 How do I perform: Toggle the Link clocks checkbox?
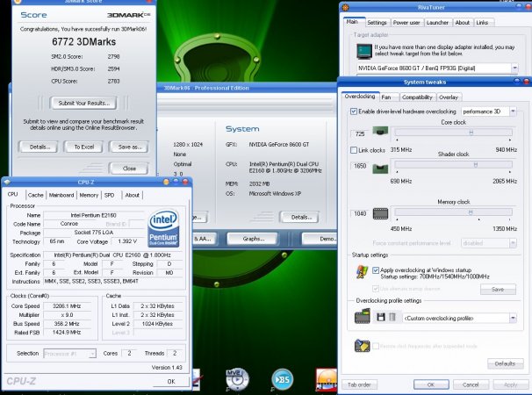pos(354,150)
